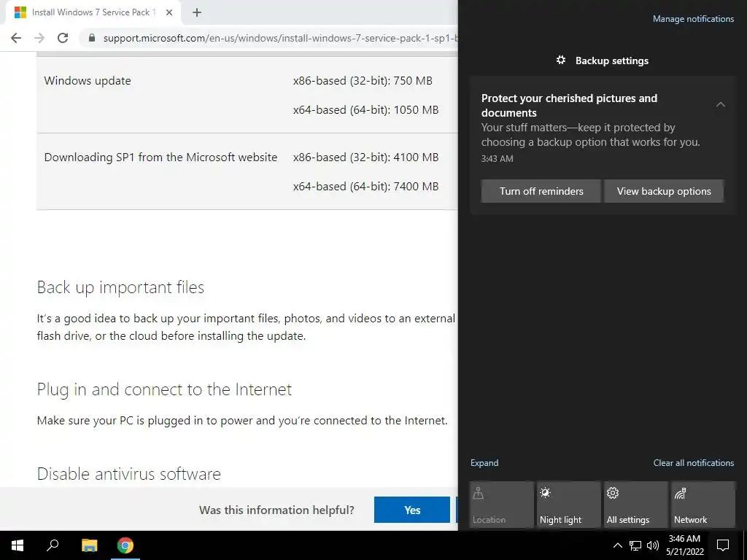Toggle the Location quick action
Screen dimensions: 747x560
click(x=501, y=505)
